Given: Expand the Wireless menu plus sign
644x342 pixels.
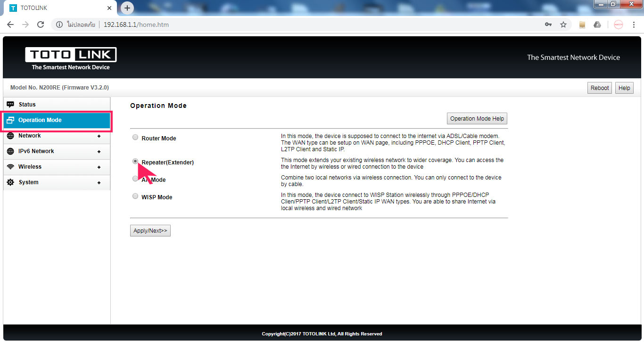Looking at the screenshot, I should [x=99, y=167].
